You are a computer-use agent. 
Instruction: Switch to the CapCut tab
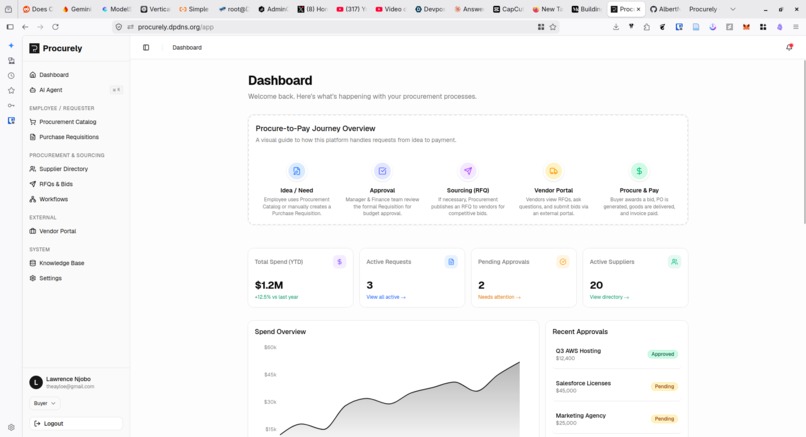(508, 9)
